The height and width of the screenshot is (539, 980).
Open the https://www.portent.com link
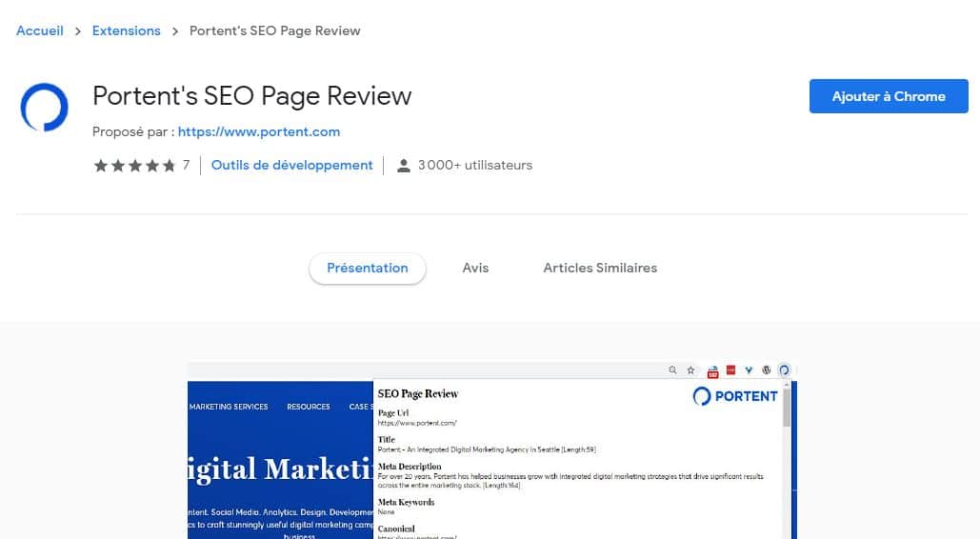(x=259, y=132)
